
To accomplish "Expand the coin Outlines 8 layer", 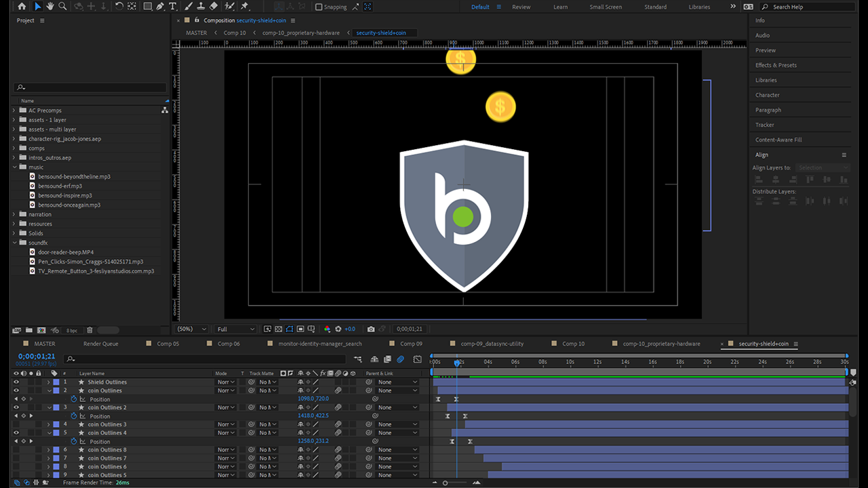I will pyautogui.click(x=49, y=450).
